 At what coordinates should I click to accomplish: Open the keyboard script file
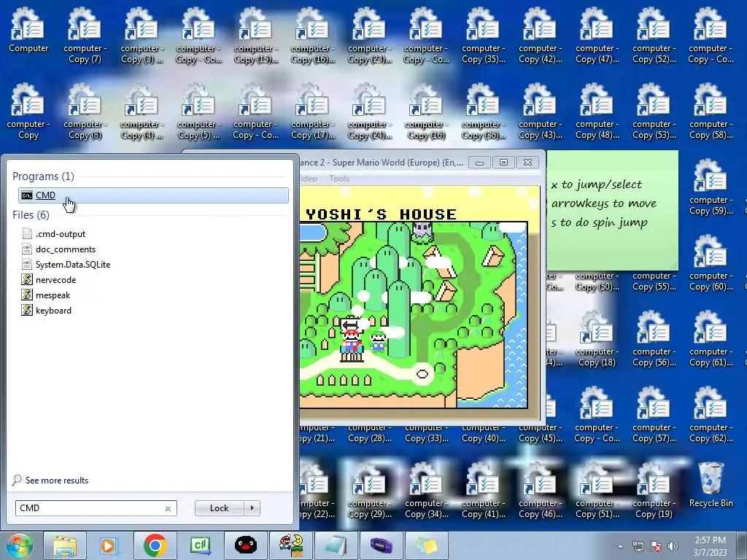pyautogui.click(x=53, y=310)
